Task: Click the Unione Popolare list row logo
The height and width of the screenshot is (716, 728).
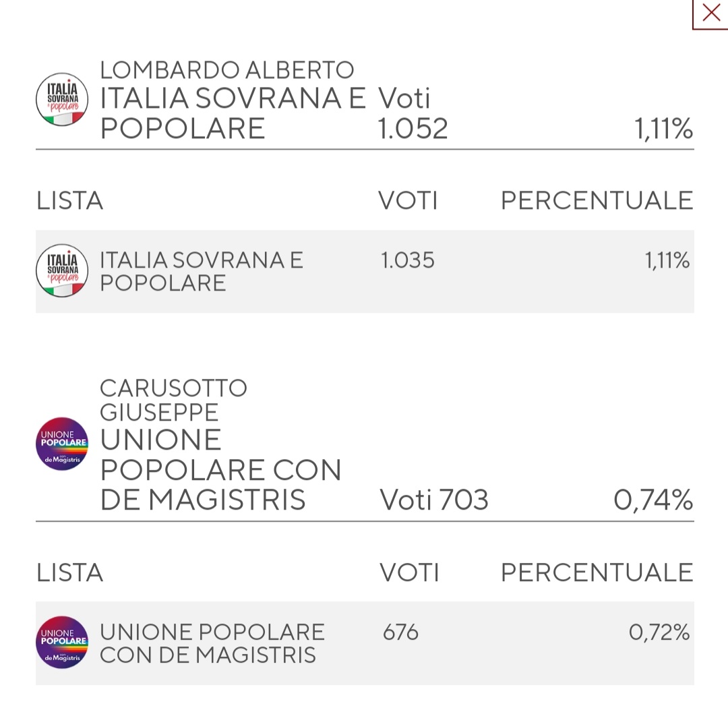Action: click(x=62, y=643)
